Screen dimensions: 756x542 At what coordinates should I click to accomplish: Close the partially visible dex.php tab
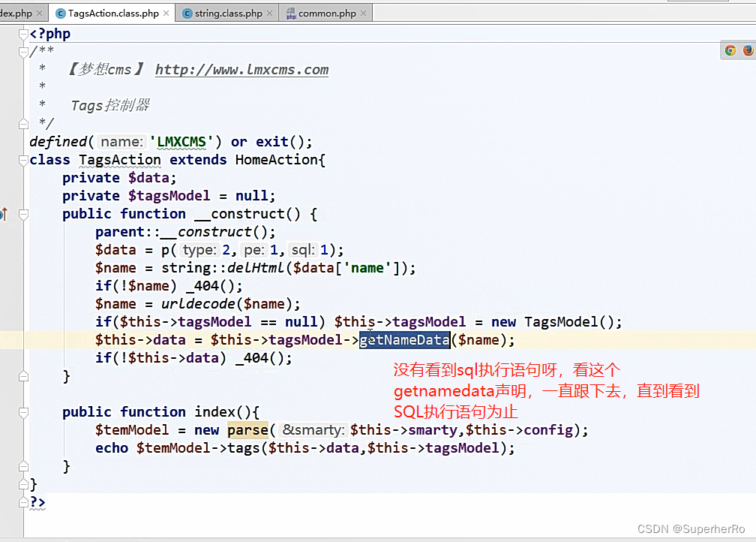click(x=40, y=13)
